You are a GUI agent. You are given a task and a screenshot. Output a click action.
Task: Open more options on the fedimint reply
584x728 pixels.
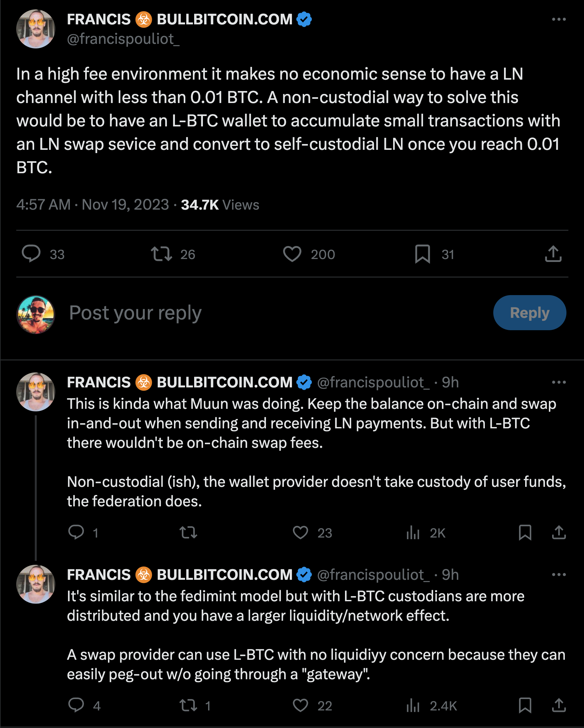coord(559,575)
